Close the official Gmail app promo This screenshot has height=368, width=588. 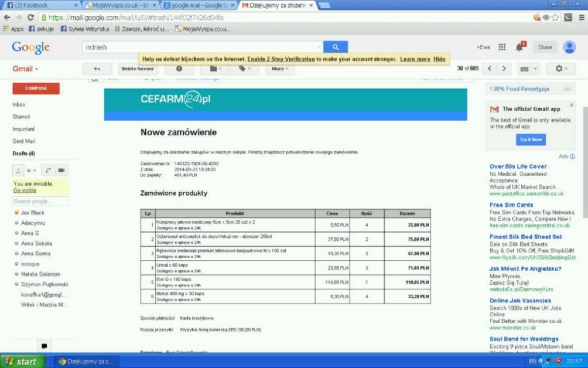(x=571, y=105)
